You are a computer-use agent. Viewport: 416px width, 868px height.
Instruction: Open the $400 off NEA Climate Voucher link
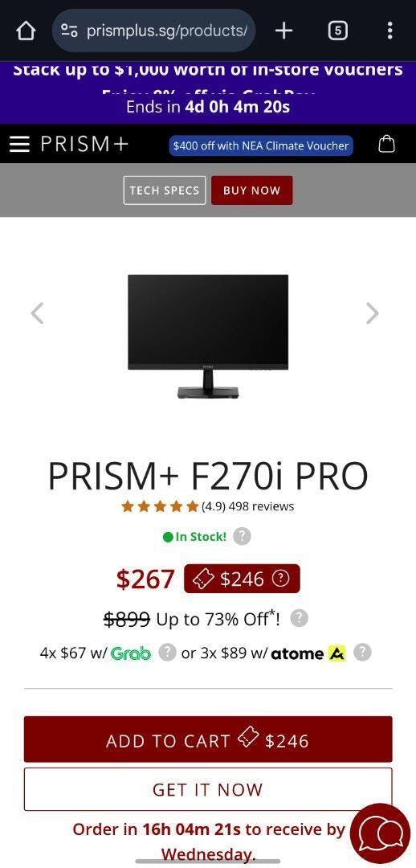[261, 146]
